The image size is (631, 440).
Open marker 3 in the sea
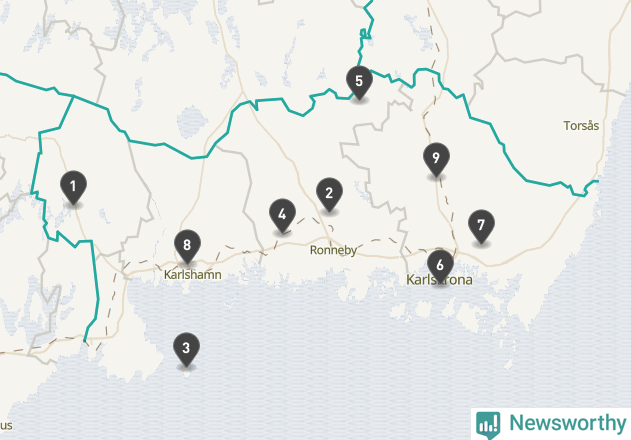pyautogui.click(x=186, y=349)
